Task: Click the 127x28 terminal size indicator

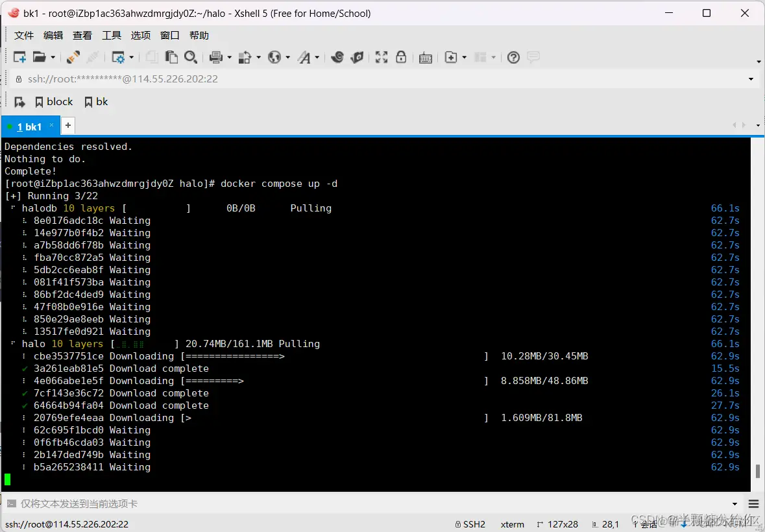Action: 557,524
